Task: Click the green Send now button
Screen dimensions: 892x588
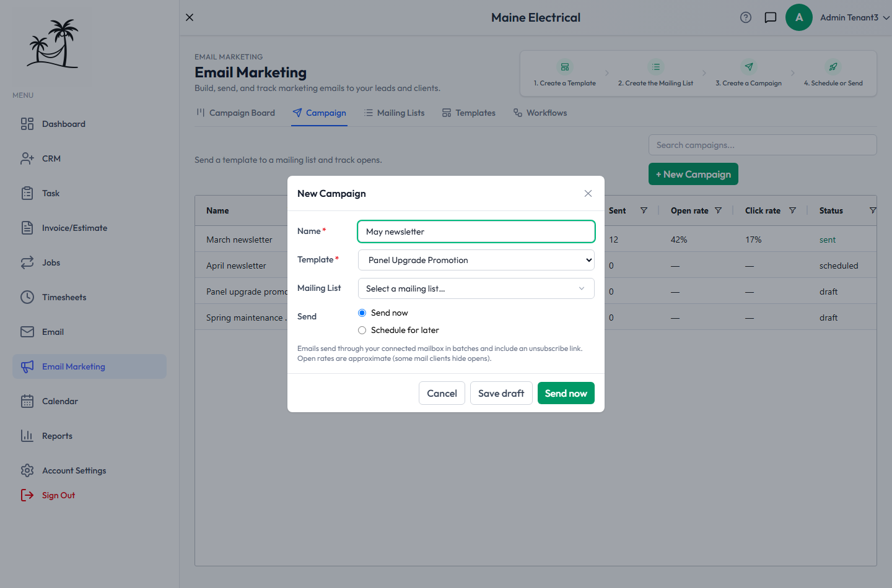Action: click(x=566, y=393)
